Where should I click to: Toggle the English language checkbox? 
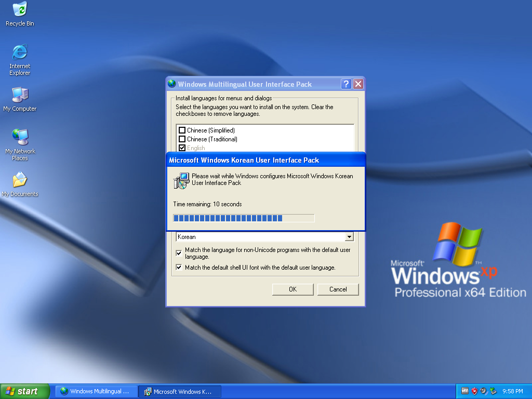[x=182, y=148]
